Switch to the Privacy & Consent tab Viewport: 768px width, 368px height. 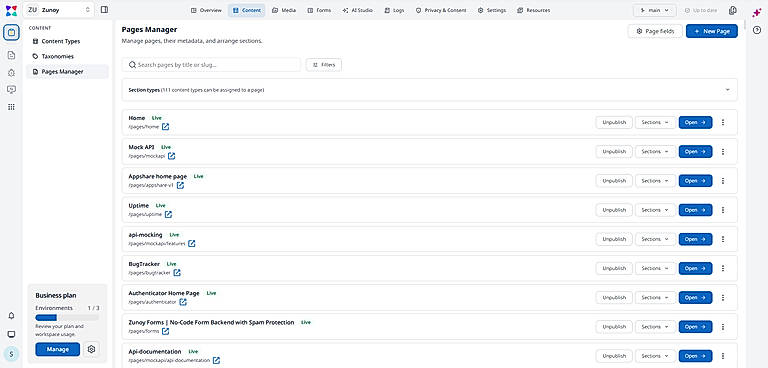(441, 10)
